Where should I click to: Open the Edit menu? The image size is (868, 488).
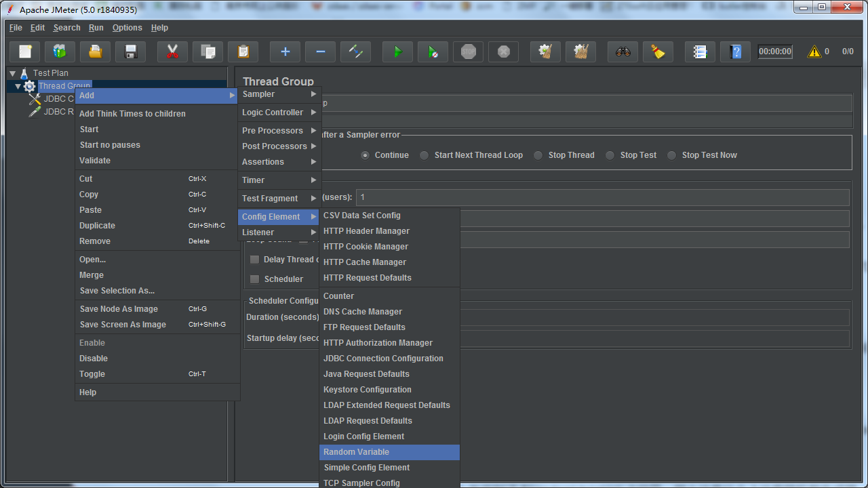click(x=38, y=28)
